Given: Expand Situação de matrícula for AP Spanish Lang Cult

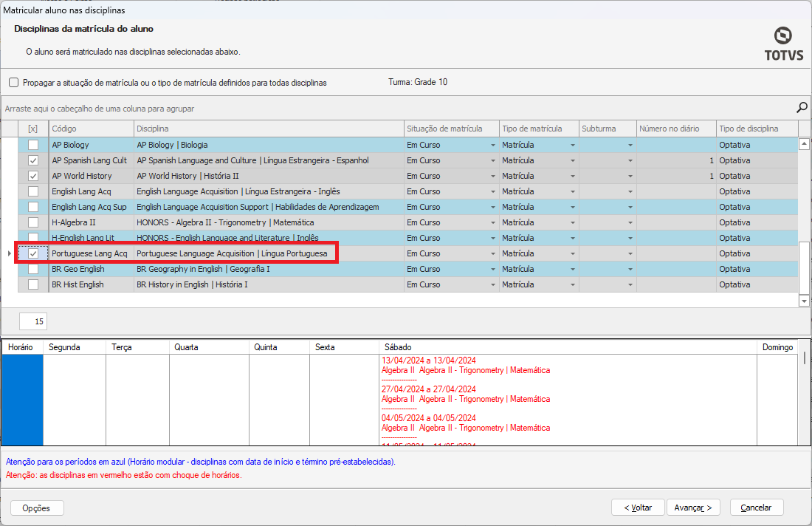Looking at the screenshot, I should (493, 160).
